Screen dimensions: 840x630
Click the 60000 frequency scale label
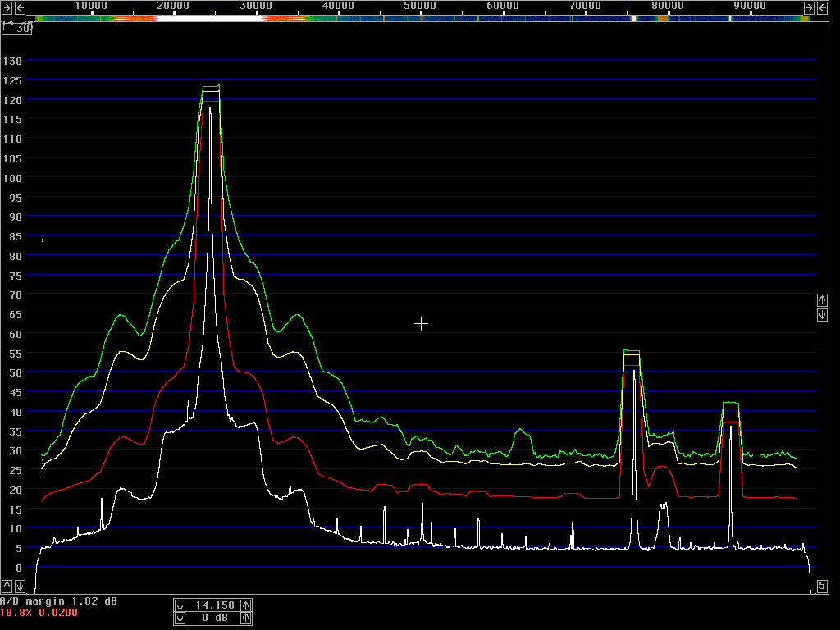click(x=503, y=6)
